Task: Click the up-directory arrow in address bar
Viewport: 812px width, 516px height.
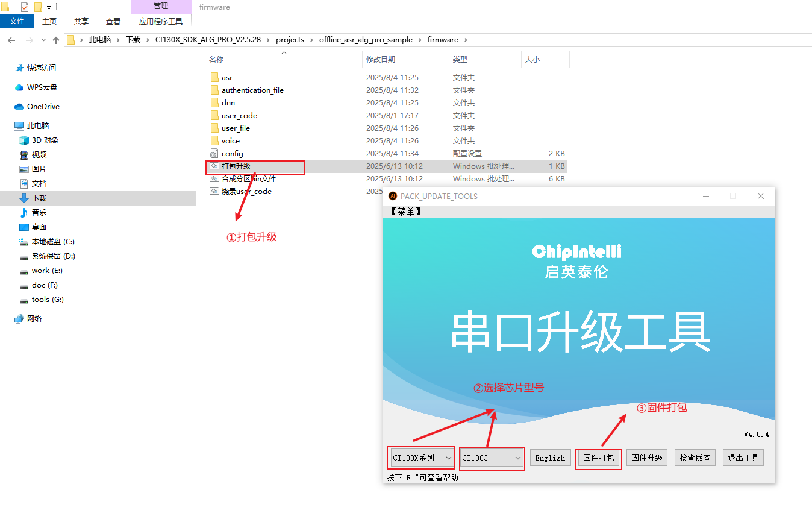Action: point(56,40)
